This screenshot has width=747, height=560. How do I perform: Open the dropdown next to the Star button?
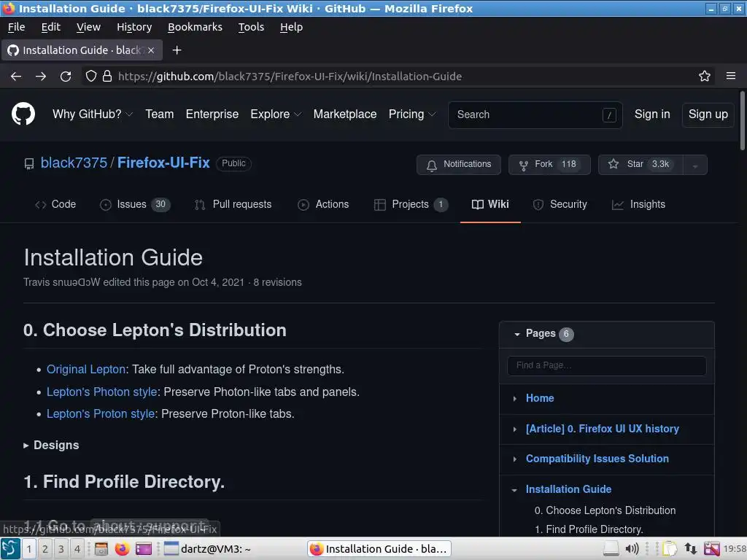pos(695,165)
